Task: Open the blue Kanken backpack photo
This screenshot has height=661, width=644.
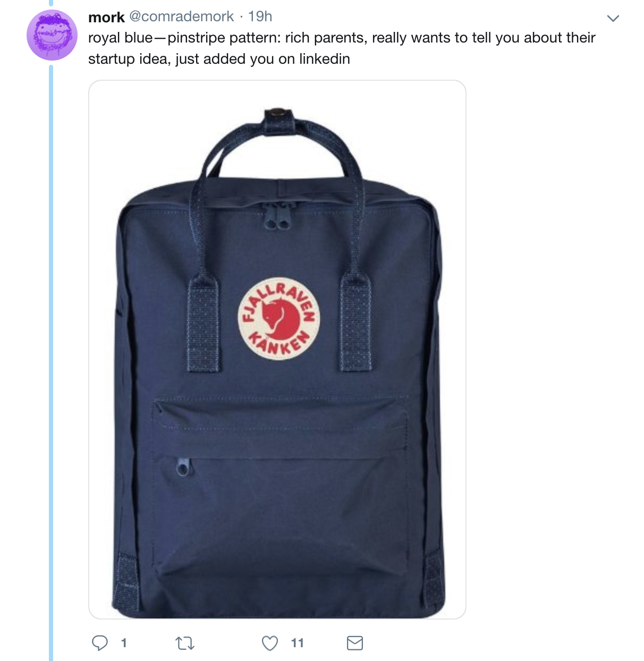Action: (x=277, y=350)
